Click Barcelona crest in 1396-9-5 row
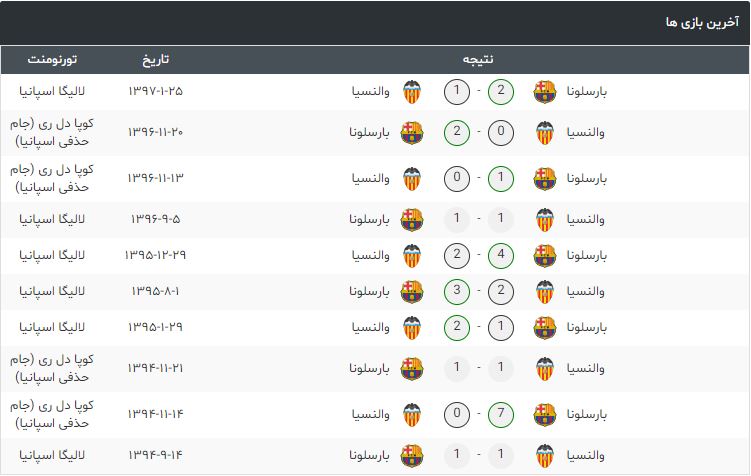The width and height of the screenshot is (751, 476). pos(412,219)
